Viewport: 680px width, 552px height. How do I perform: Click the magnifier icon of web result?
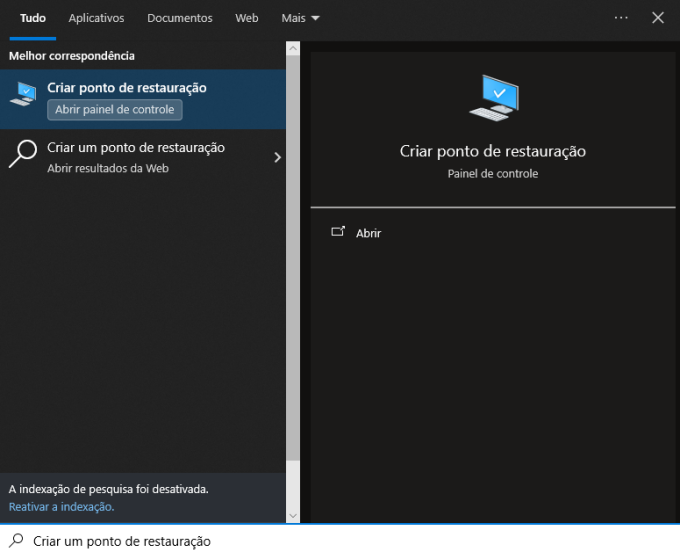[x=23, y=154]
